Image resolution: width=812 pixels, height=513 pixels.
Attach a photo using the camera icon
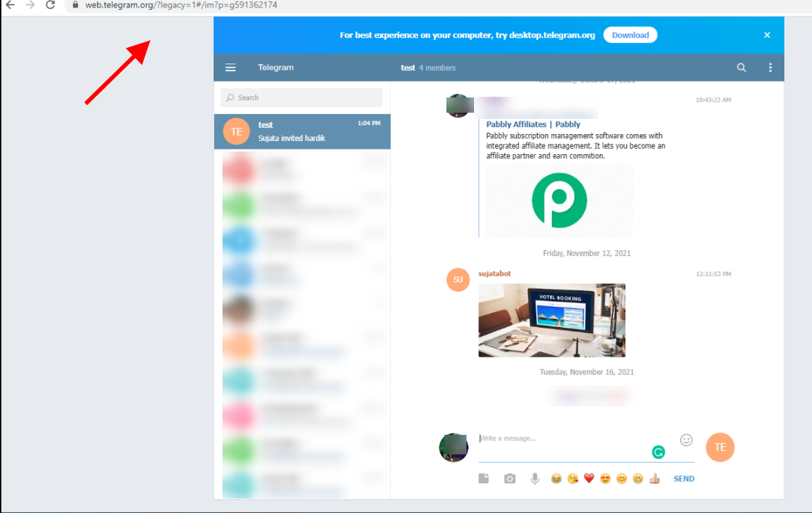509,478
